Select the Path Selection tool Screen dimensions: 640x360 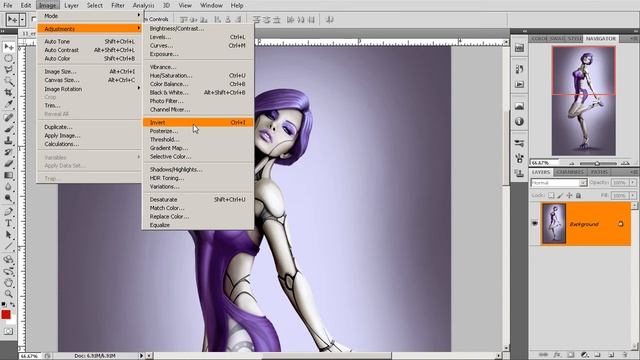coord(9,235)
